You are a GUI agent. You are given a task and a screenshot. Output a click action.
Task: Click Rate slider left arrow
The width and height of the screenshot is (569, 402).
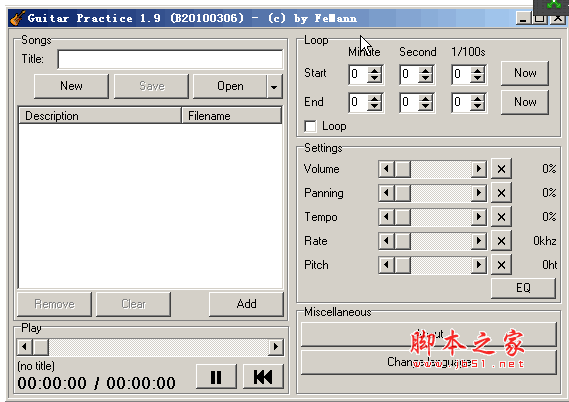tap(386, 241)
